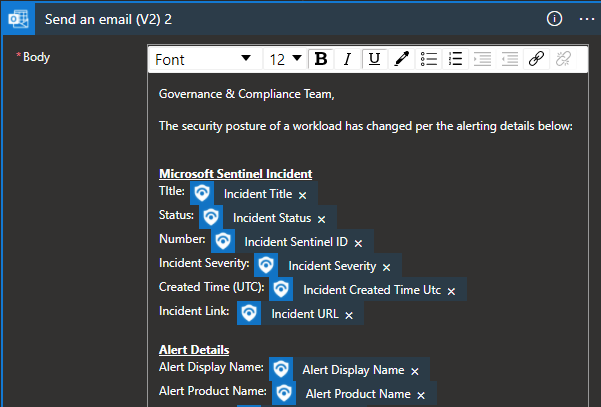Image resolution: width=601 pixels, height=407 pixels.
Task: Click the 'TItle:' label text
Action: point(171,190)
